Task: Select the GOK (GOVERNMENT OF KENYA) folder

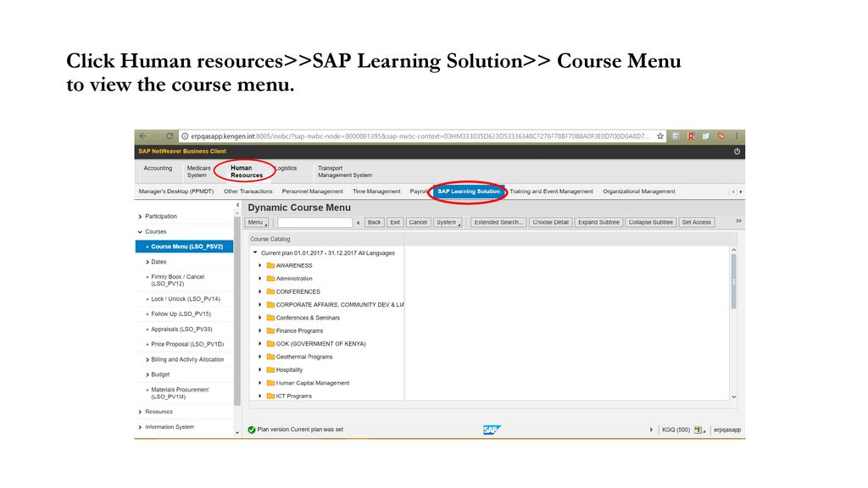Action: [320, 344]
